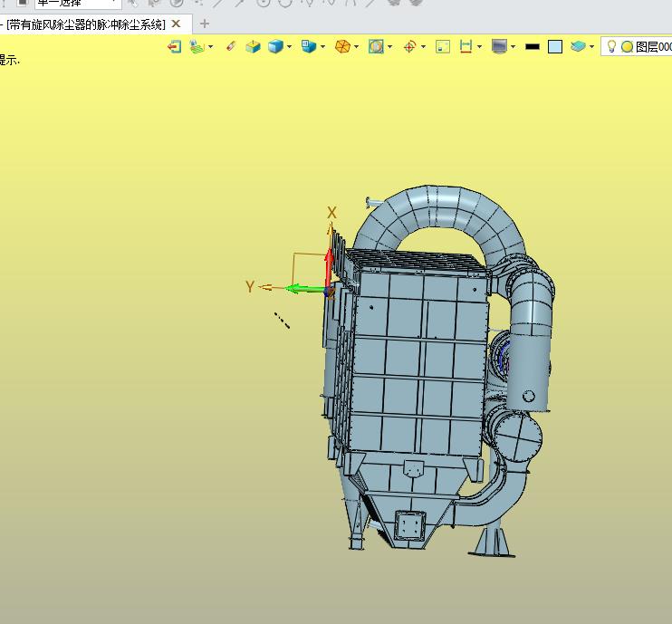
Task: Click the yellow-topped box view icon
Action: [x=253, y=46]
